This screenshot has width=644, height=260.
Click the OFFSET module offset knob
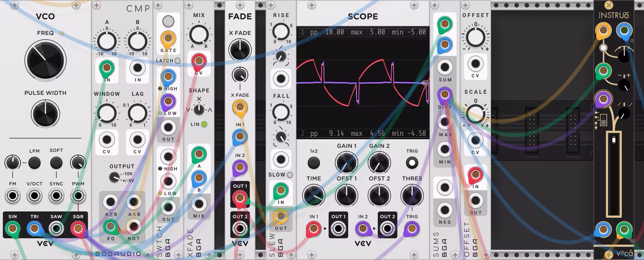point(475,37)
